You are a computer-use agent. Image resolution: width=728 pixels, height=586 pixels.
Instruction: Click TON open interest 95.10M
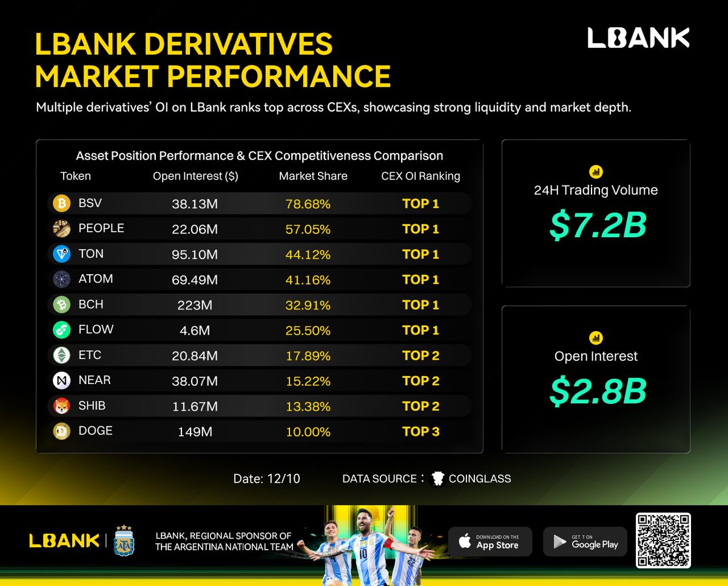(195, 255)
